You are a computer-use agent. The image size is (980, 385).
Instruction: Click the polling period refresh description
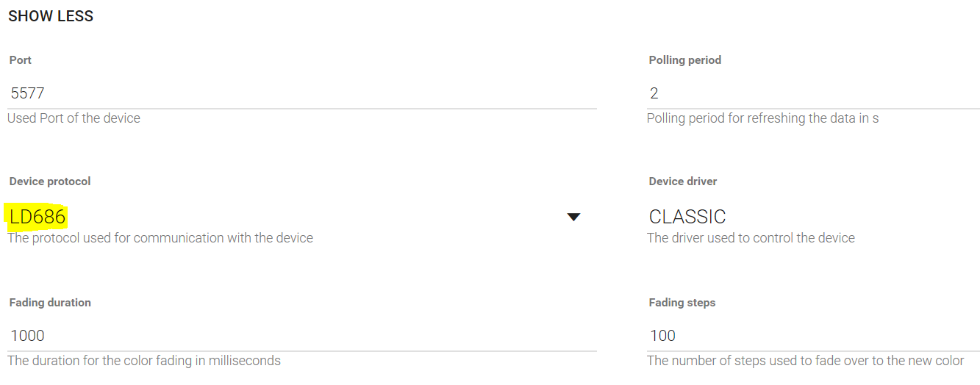coord(762,118)
